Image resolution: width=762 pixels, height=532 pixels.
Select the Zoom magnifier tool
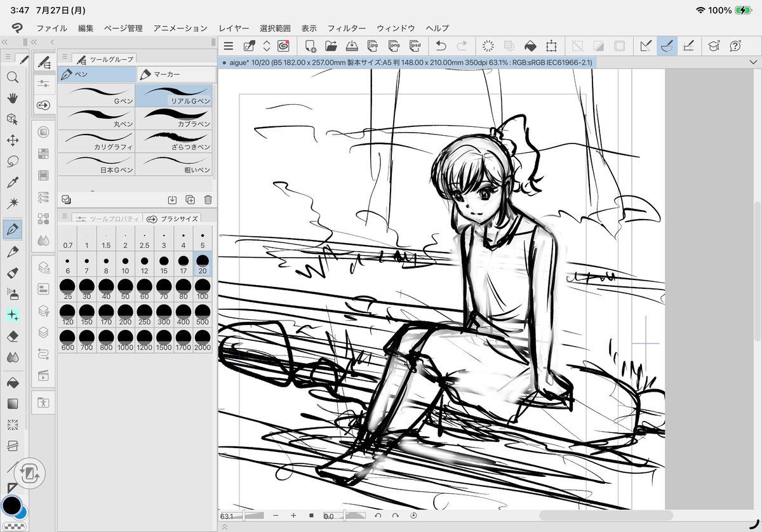point(12,77)
